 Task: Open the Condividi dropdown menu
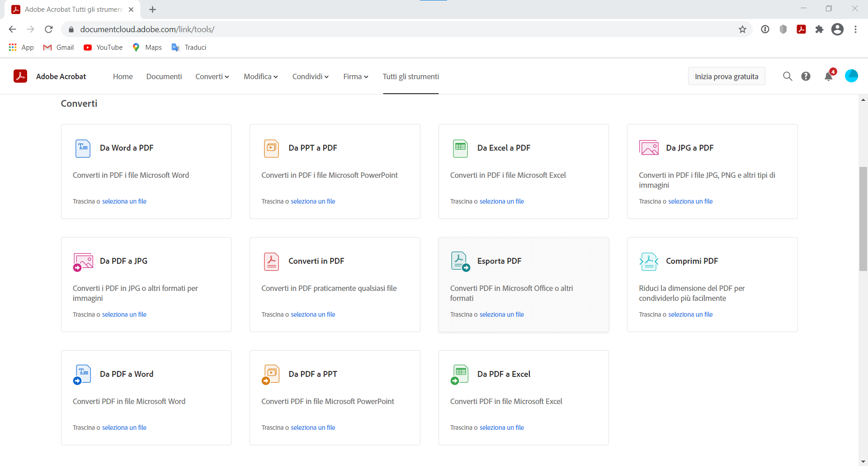click(310, 76)
